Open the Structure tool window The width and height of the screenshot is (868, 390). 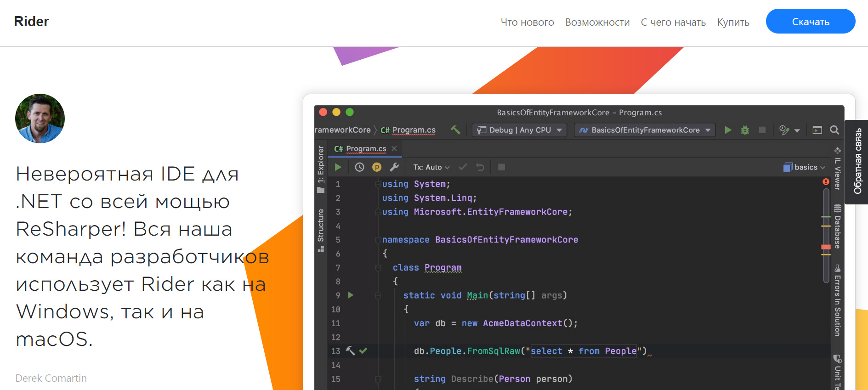[x=321, y=230]
